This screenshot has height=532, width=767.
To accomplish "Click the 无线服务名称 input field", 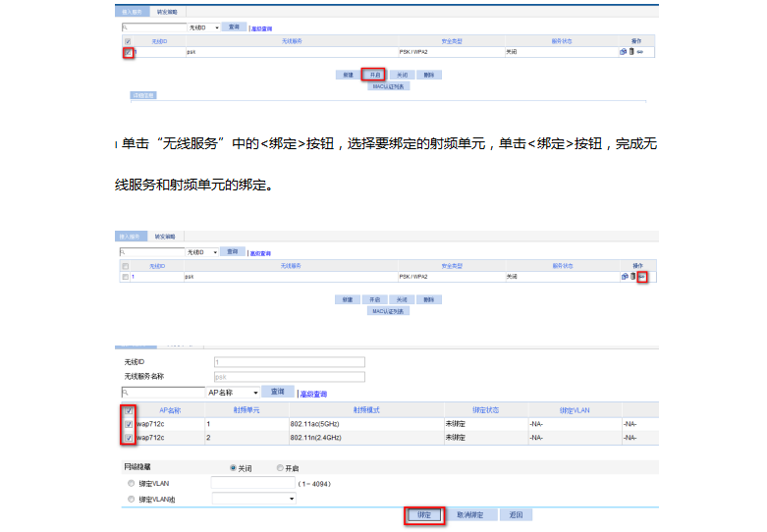I will [x=290, y=377].
